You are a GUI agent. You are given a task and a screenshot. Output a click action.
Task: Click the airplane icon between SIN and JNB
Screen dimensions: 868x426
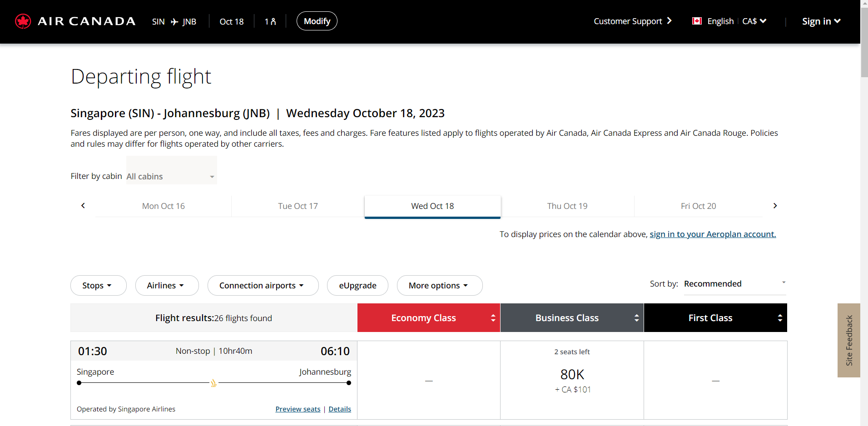point(174,22)
